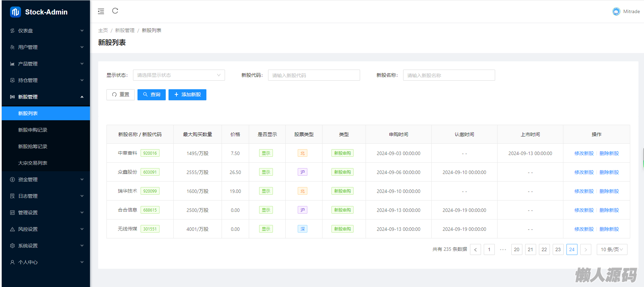Viewport: 644px width, 287px height.
Task: Open 大宗交易列表 in the sidebar
Action: pos(33,163)
